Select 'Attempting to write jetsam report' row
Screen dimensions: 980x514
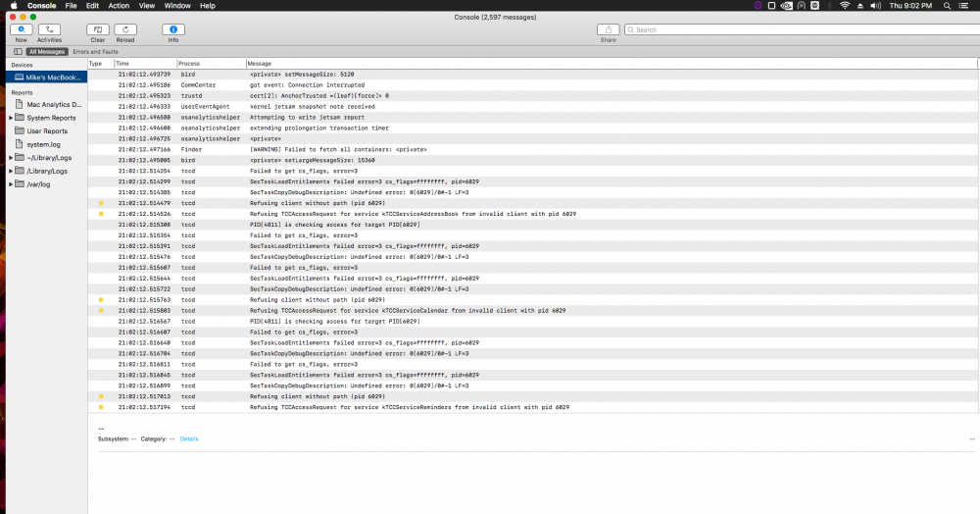pos(533,117)
